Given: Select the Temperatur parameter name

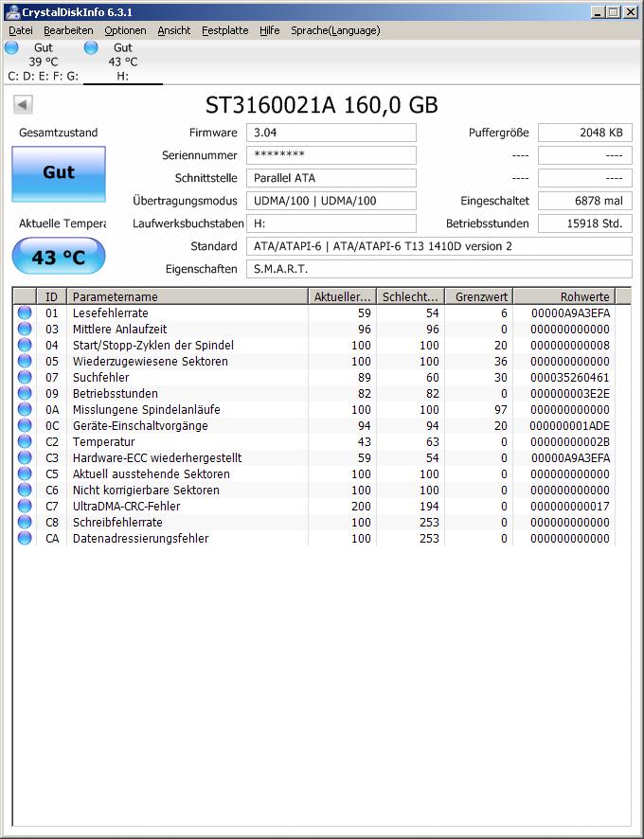Looking at the screenshot, I should click(104, 441).
